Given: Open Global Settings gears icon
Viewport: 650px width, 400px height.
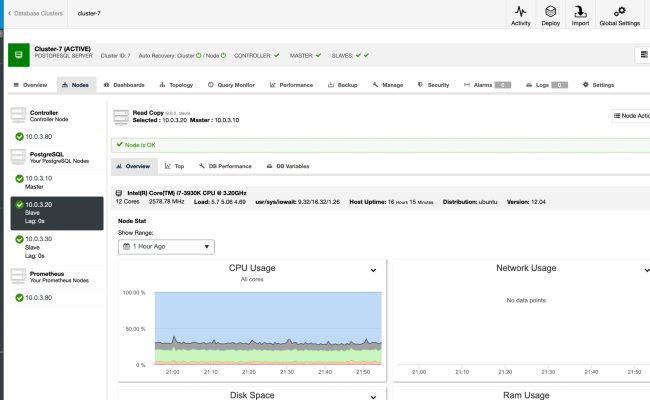Looking at the screenshot, I should click(x=620, y=12).
